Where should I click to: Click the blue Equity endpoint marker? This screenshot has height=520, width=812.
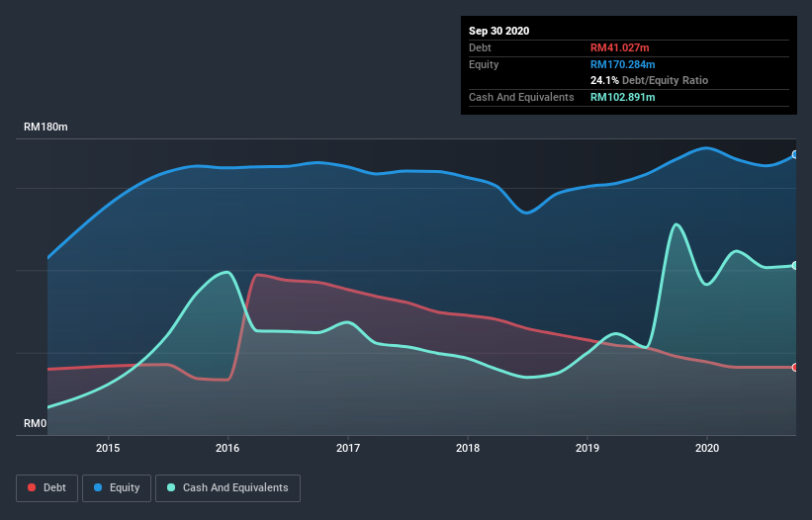click(795, 154)
